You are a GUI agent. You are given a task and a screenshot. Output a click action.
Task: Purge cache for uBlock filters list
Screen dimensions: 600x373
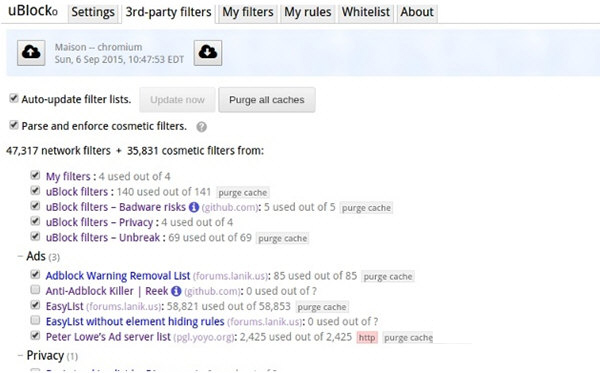[243, 192]
